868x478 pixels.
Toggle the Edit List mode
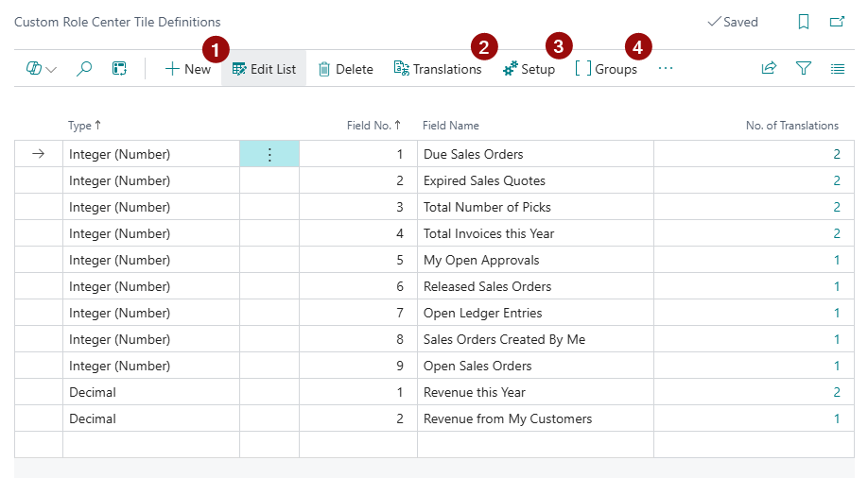(x=264, y=69)
